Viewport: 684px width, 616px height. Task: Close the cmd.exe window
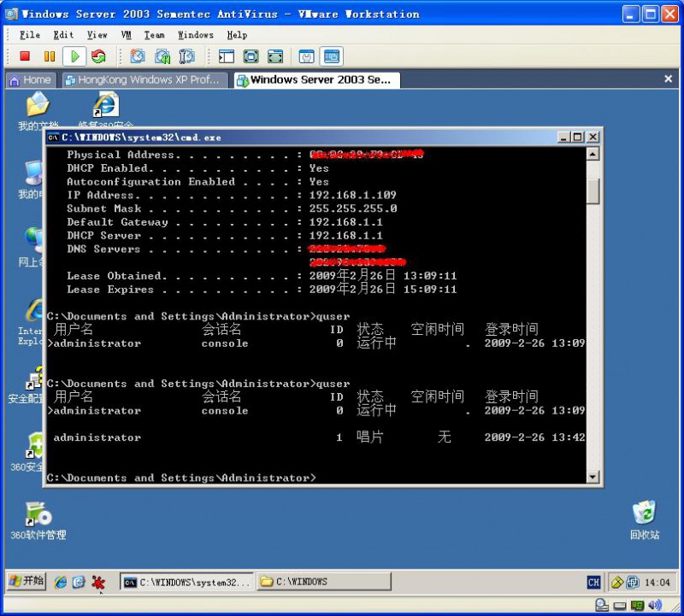point(593,138)
